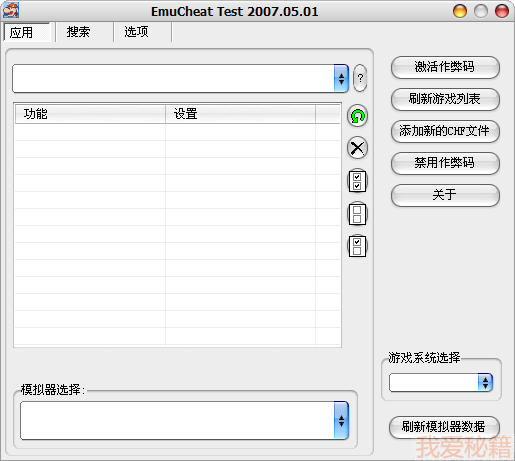Expand the game list dropdown at top

click(x=341, y=79)
